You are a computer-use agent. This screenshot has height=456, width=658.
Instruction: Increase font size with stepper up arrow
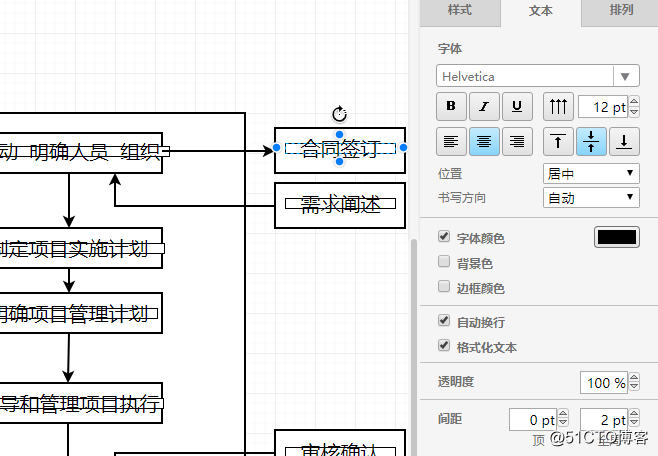[x=634, y=102]
